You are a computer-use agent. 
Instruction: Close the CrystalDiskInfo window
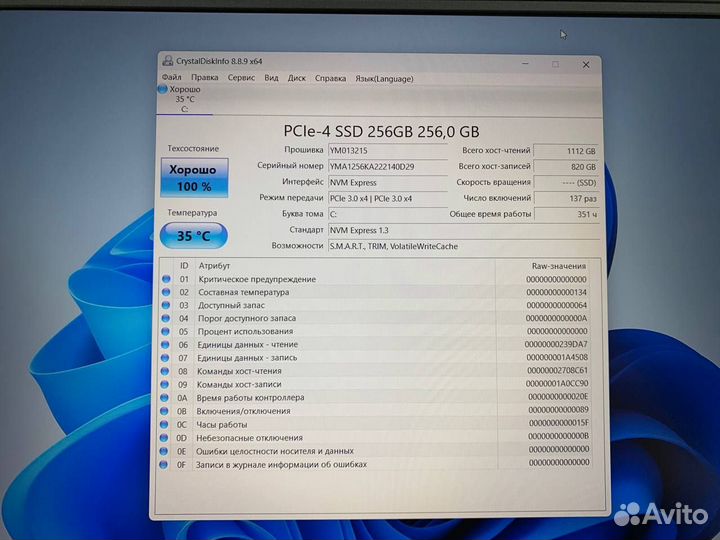pos(586,65)
